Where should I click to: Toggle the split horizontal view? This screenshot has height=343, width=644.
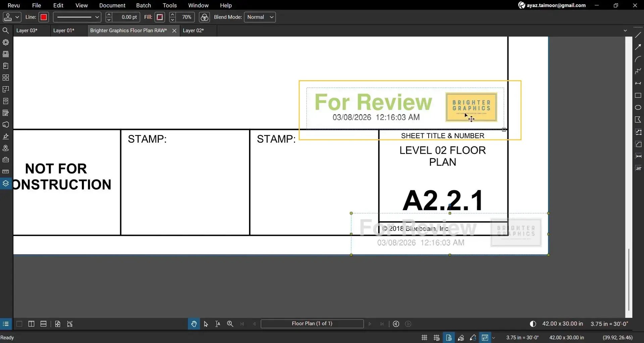click(x=43, y=324)
